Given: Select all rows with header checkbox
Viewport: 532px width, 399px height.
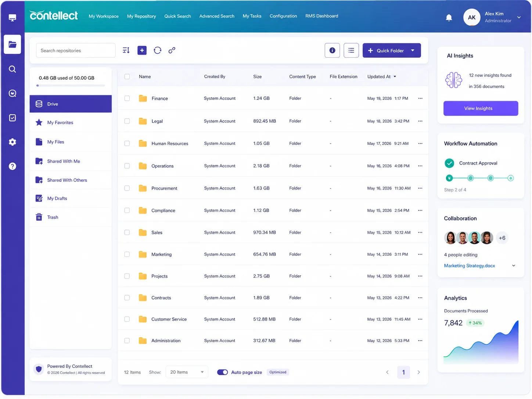Looking at the screenshot, I should coord(127,76).
